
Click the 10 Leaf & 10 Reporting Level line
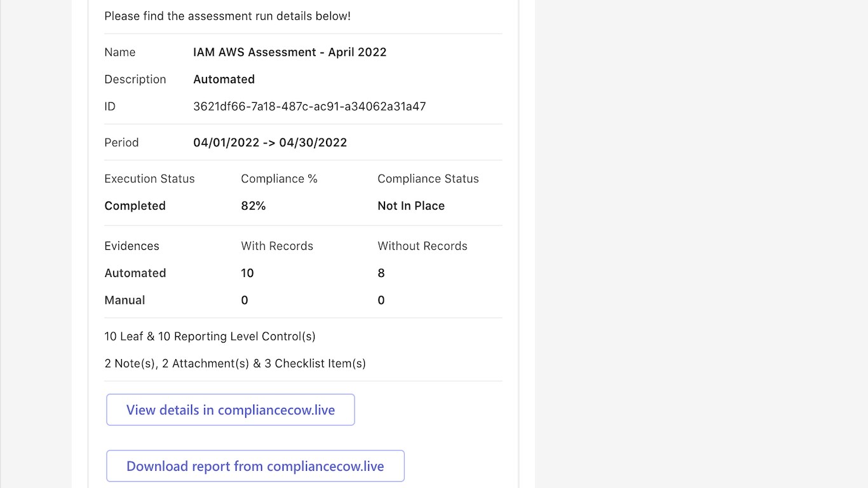(210, 336)
